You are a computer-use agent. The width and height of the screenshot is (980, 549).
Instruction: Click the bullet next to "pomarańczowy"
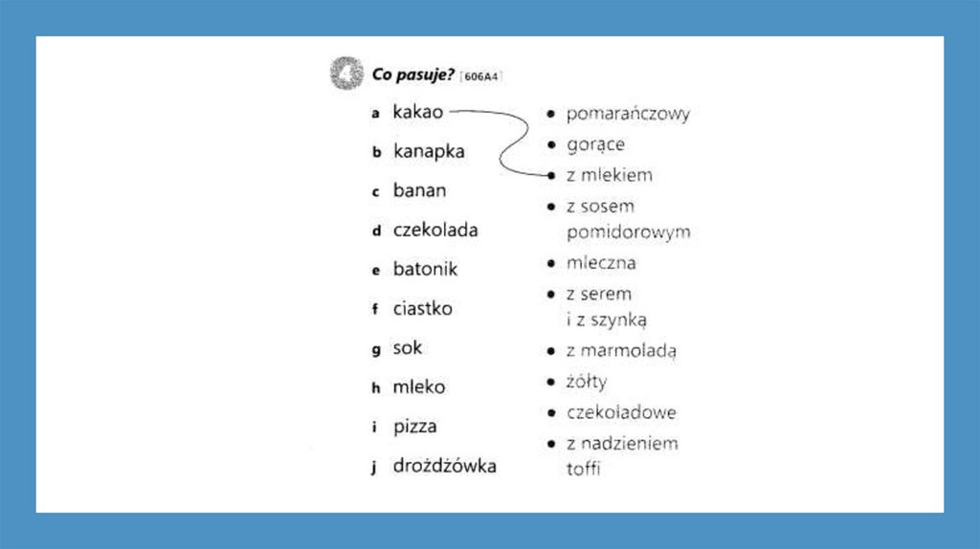point(551,114)
